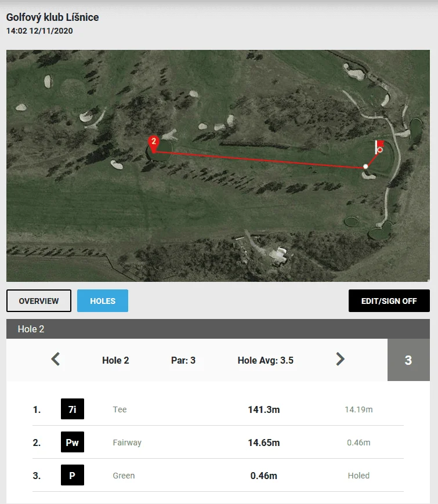Select the white shot landing dot on map
Viewport: 438px width, 504px height.
365,166
